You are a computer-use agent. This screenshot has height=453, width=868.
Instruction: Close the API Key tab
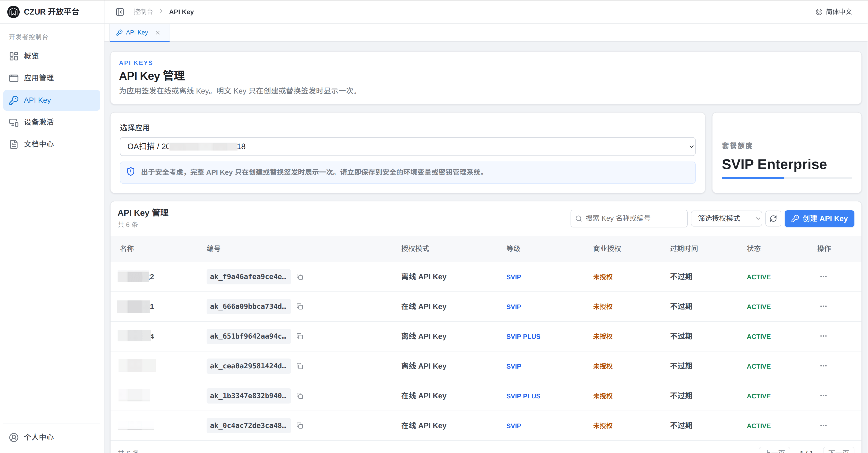pos(158,32)
